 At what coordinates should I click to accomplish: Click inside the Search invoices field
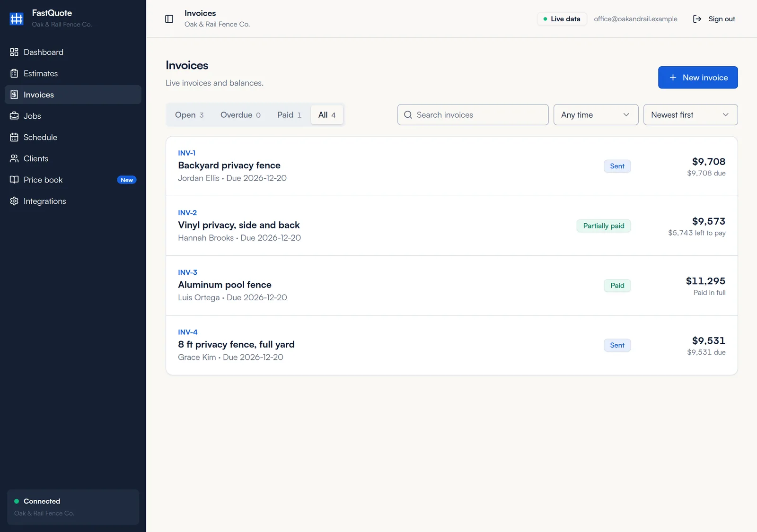pyautogui.click(x=473, y=115)
